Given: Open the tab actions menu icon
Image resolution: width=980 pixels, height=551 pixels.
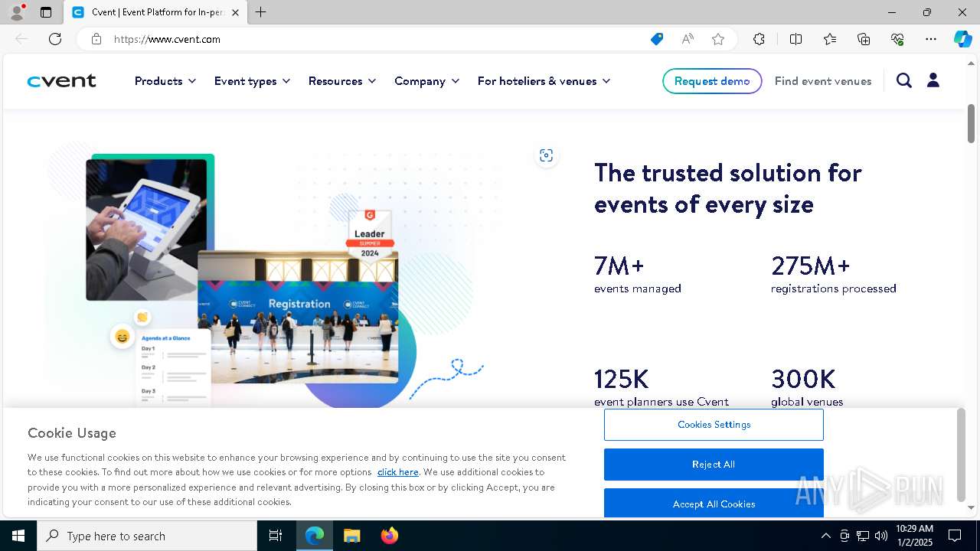Looking at the screenshot, I should tap(46, 12).
